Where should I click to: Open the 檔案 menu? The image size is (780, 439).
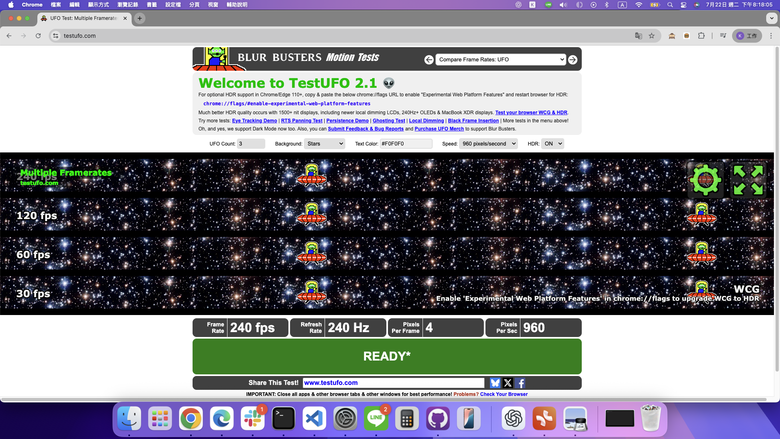(56, 4)
